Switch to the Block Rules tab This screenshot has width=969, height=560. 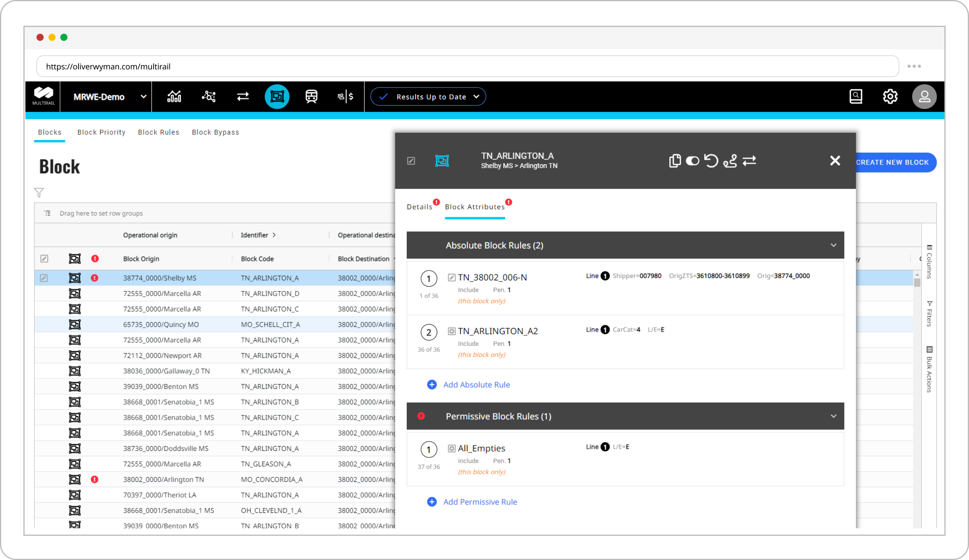pyautogui.click(x=159, y=132)
